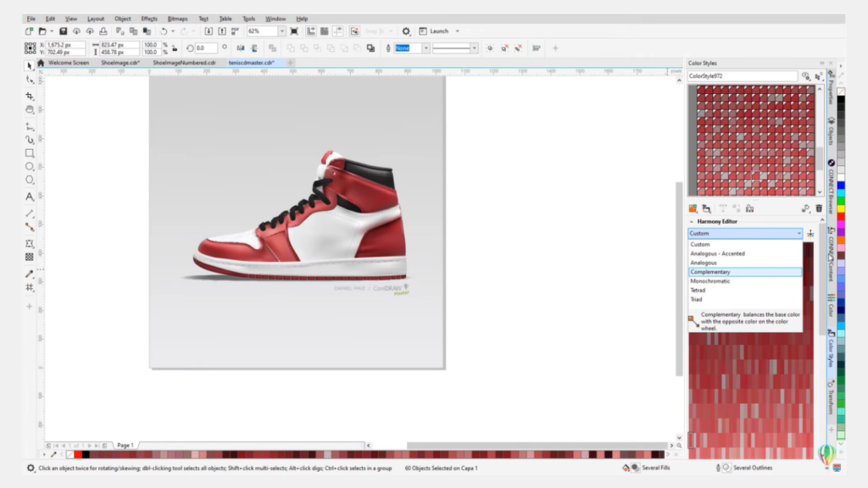Choose Analogous - Accented harmony rule
The height and width of the screenshot is (488, 868).
[x=745, y=253]
